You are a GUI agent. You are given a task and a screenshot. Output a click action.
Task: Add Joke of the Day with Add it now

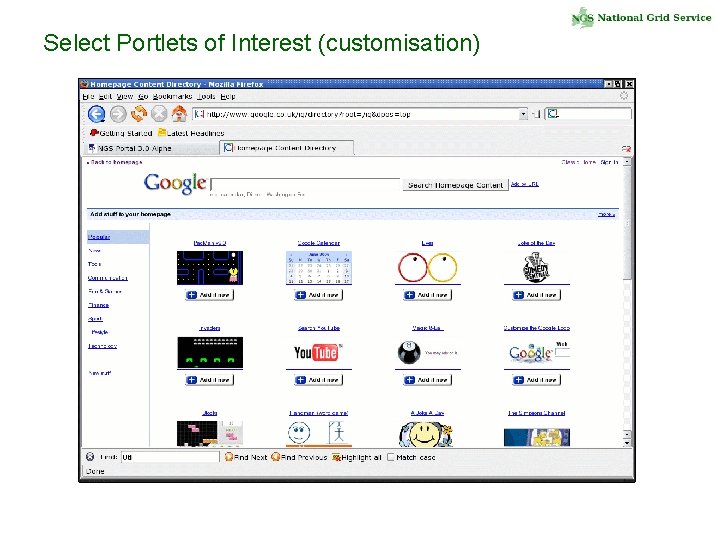point(536,295)
